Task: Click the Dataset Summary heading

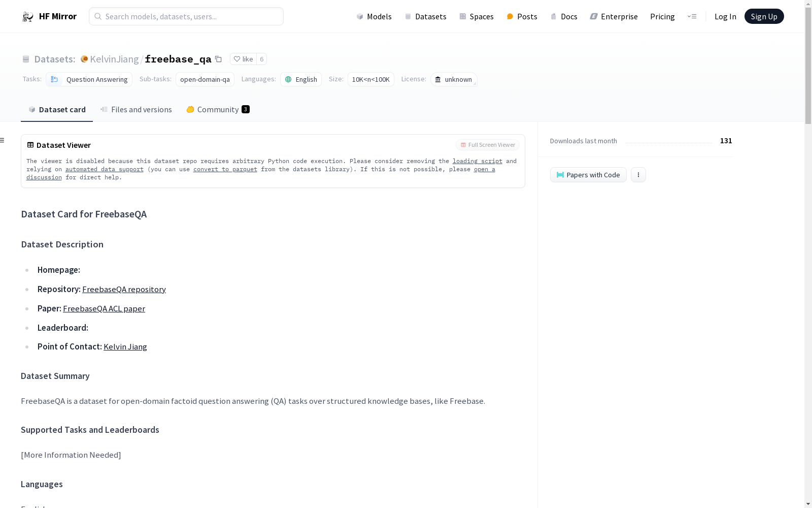Action: [55, 376]
